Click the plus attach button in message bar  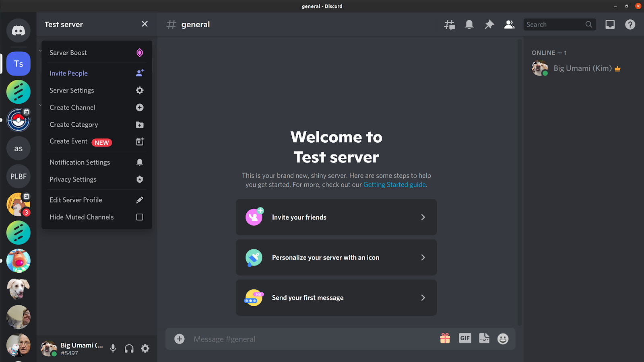point(180,339)
